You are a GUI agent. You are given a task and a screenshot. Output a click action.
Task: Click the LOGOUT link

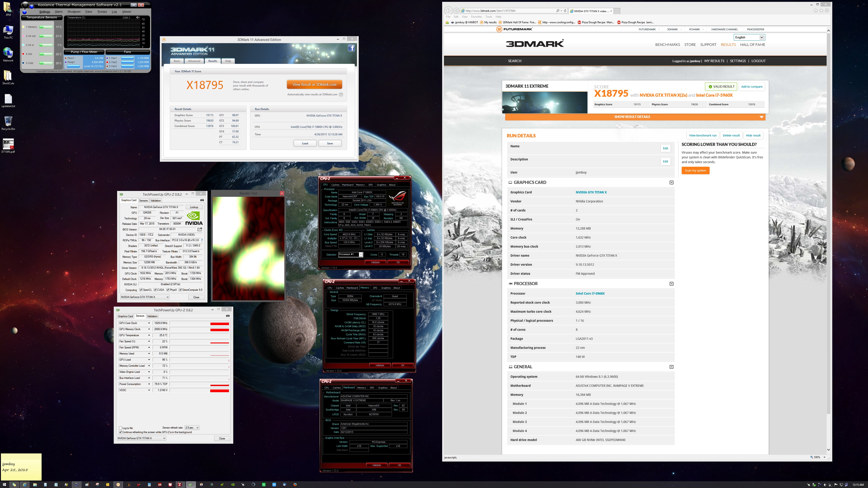tap(758, 61)
